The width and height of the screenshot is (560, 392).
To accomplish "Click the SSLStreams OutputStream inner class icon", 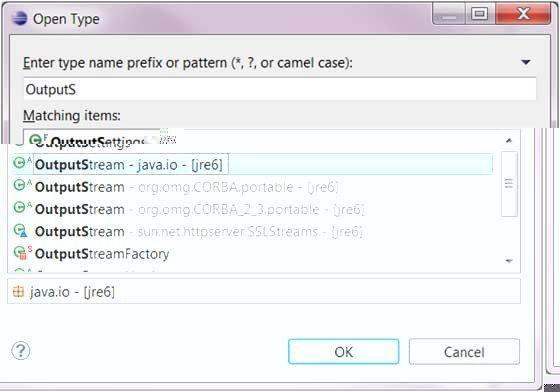I will tap(20, 231).
